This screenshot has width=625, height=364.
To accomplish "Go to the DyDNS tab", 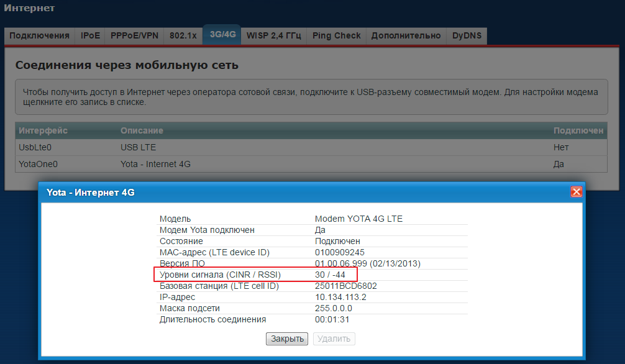I will 467,36.
